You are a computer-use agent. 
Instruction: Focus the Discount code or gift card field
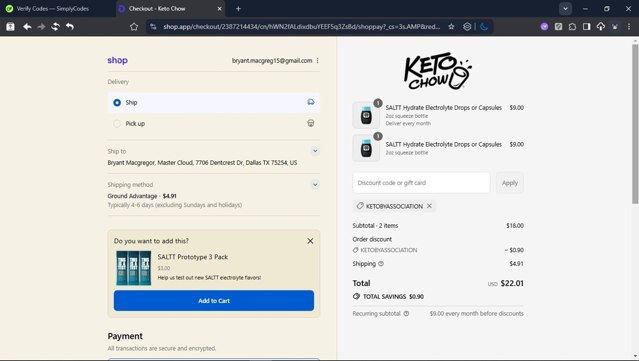tap(421, 183)
